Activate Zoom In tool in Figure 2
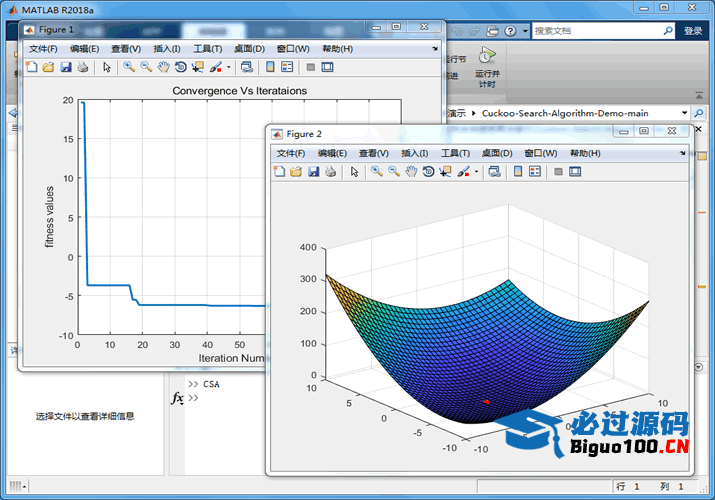This screenshot has width=715, height=500. tap(377, 171)
